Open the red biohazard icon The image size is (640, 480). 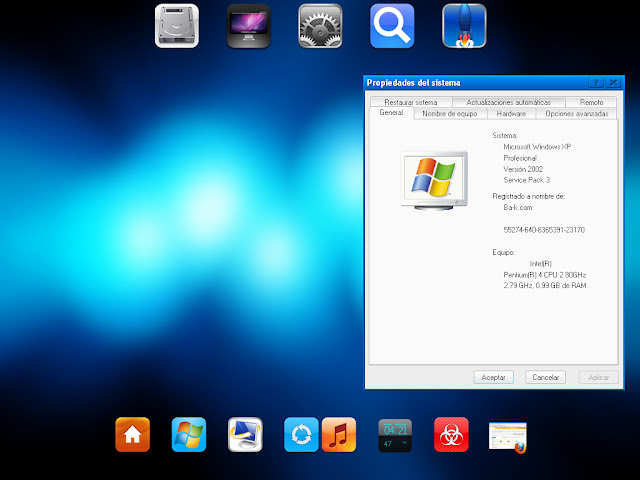(x=451, y=435)
